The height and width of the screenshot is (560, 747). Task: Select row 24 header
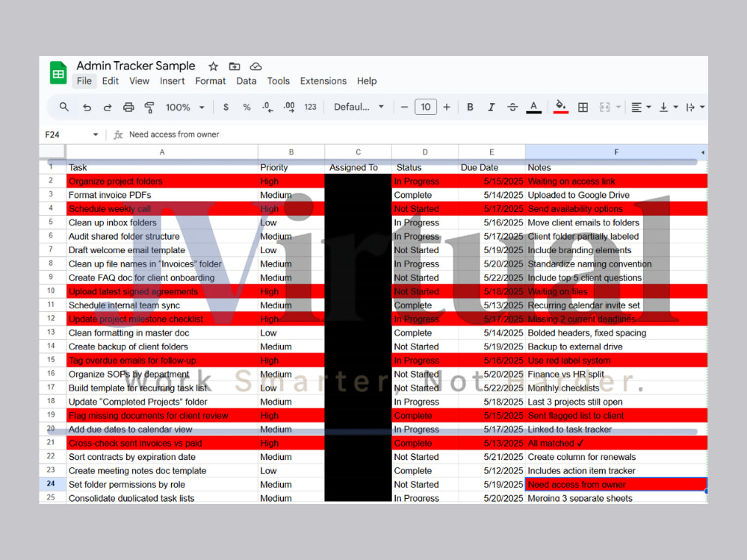[52, 484]
